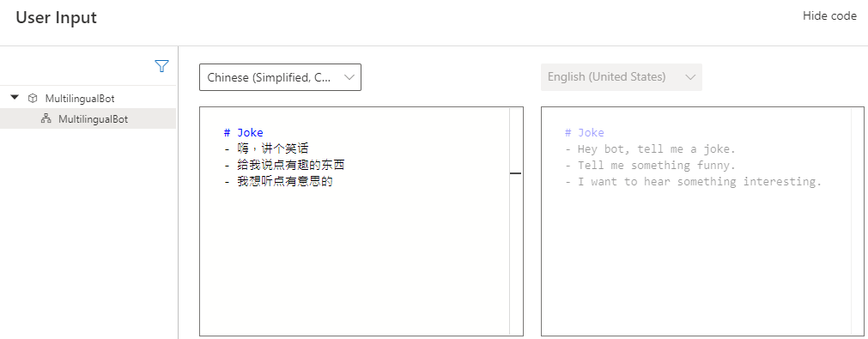
Task: Select the child MultilingualBot dialog label
Action: click(93, 118)
